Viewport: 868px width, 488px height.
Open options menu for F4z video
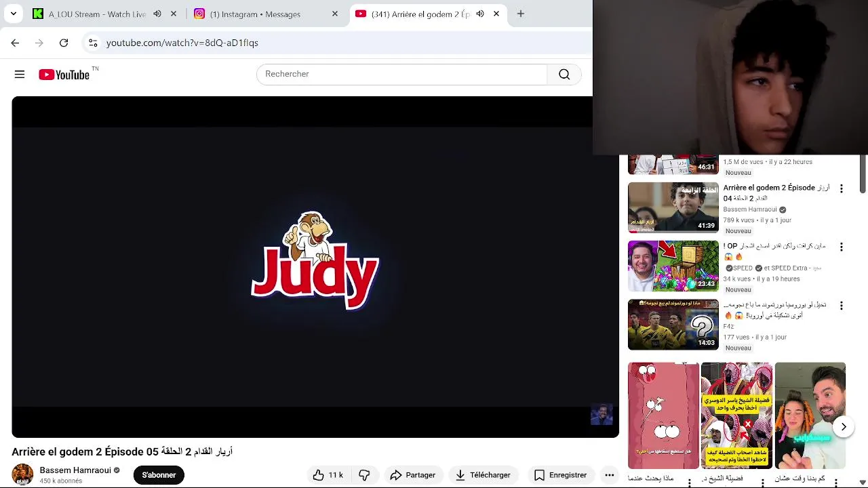point(842,306)
